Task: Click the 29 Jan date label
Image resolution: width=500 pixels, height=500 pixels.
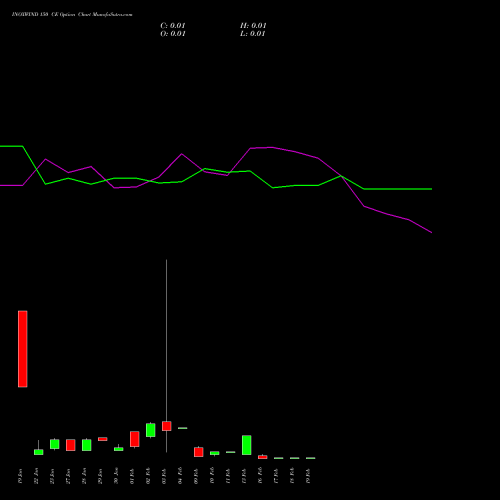Action: pos(100,476)
